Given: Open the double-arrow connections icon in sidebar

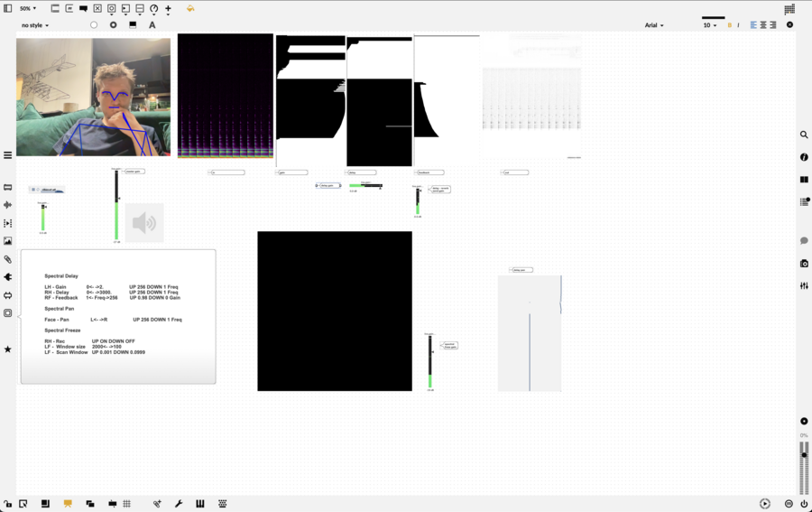Looking at the screenshot, I should [8, 295].
